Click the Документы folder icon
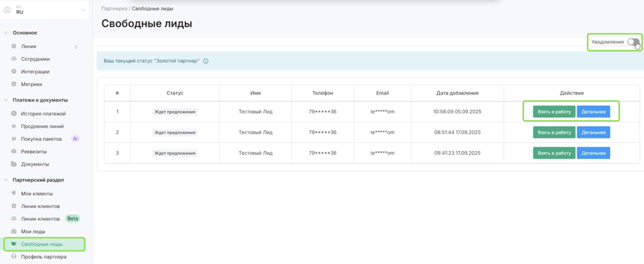Viewport: 644px width, 264px height. pos(14,164)
